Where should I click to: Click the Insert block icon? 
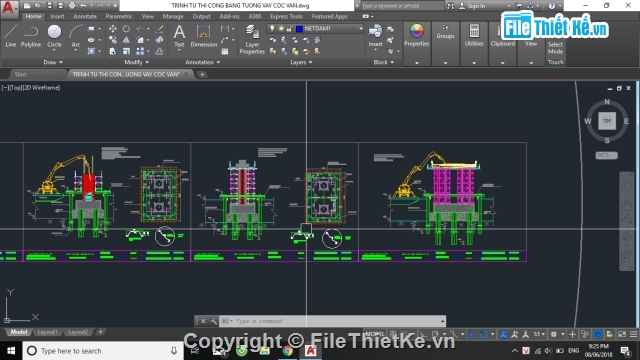(x=375, y=36)
